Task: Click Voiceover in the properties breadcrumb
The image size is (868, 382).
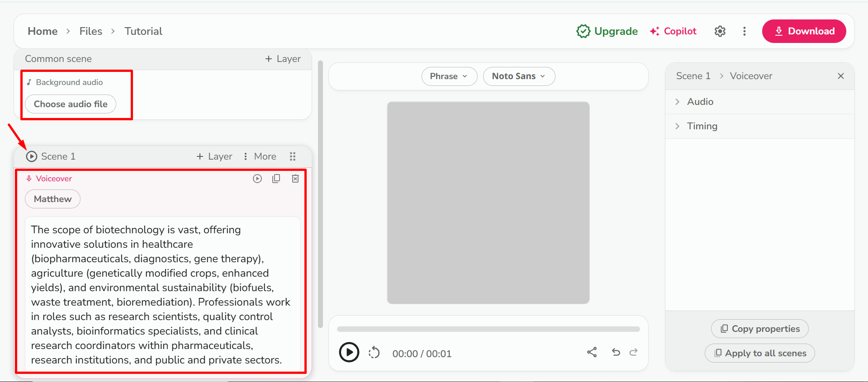Action: click(x=751, y=76)
